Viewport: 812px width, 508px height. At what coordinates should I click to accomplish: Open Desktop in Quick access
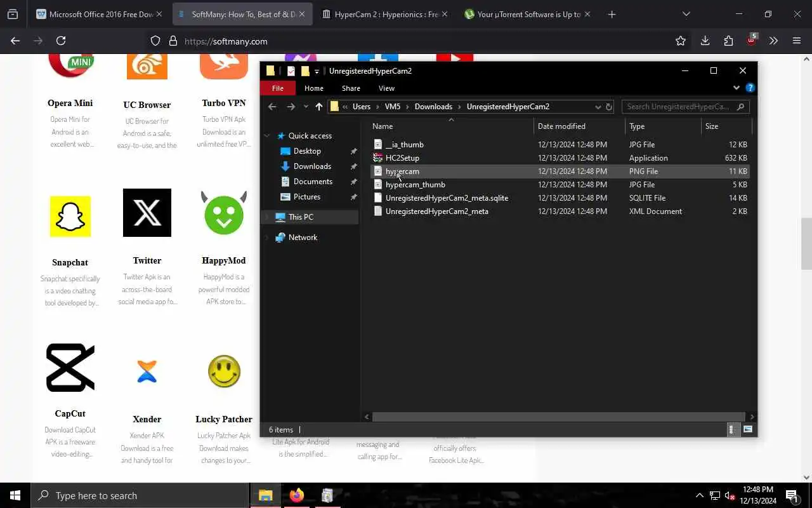307,151
